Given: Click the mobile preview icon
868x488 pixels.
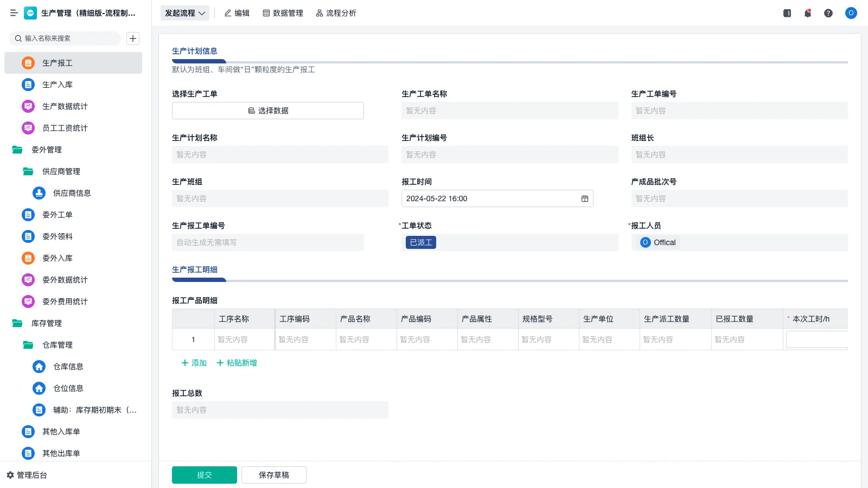Looking at the screenshot, I should pos(787,13).
